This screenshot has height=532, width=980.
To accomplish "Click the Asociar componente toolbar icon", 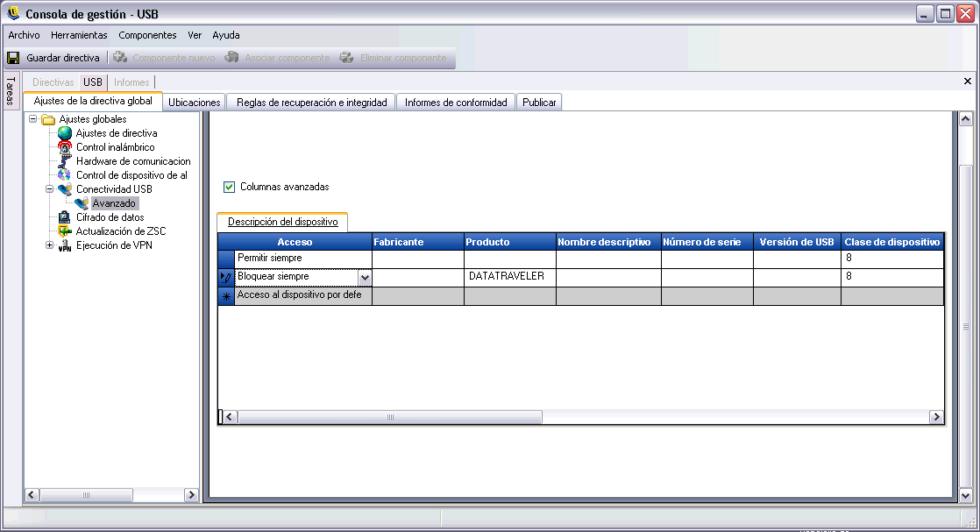I will pos(232,58).
